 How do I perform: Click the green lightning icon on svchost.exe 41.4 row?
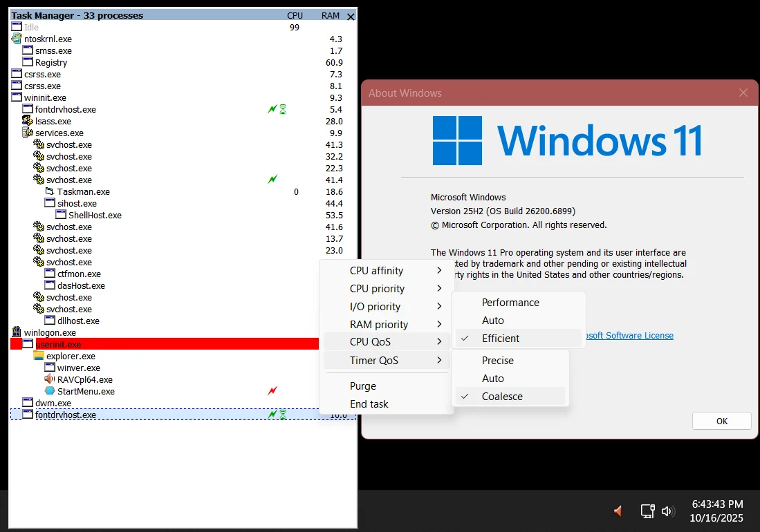pyautogui.click(x=272, y=180)
